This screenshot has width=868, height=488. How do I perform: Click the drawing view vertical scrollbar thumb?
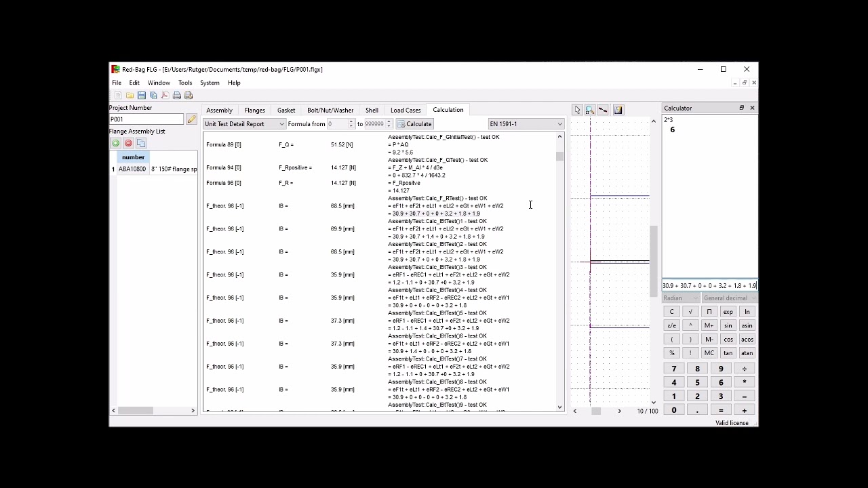(654, 261)
